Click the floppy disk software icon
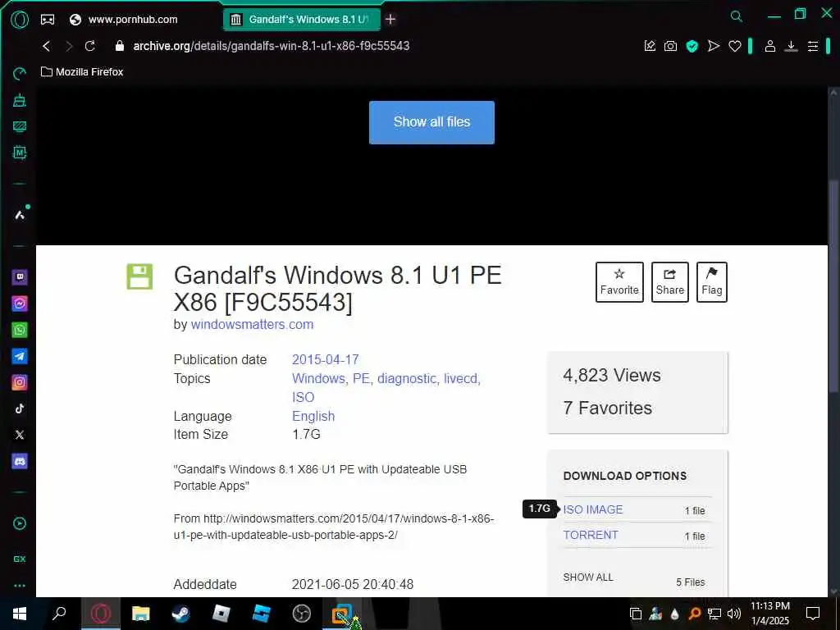The image size is (840, 630). 139,276
